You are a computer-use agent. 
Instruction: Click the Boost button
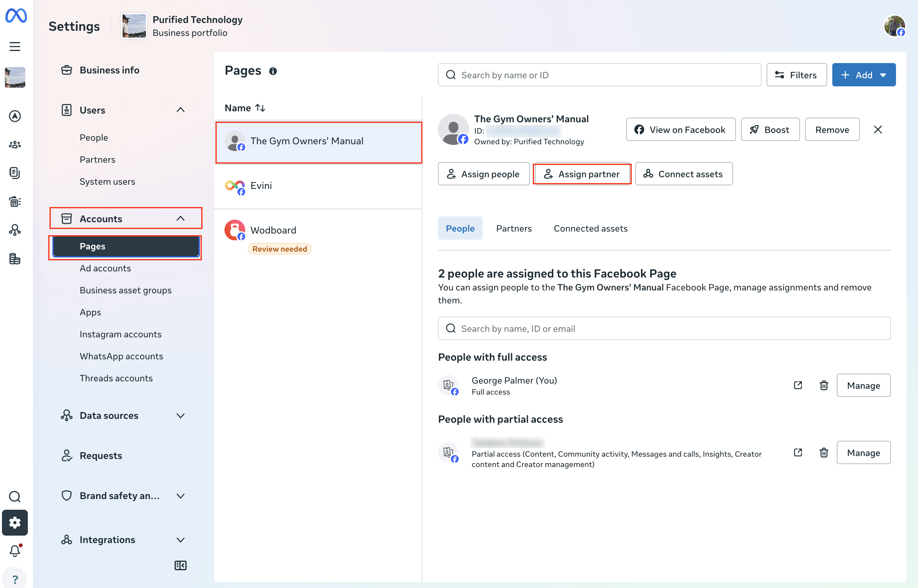pyautogui.click(x=770, y=129)
